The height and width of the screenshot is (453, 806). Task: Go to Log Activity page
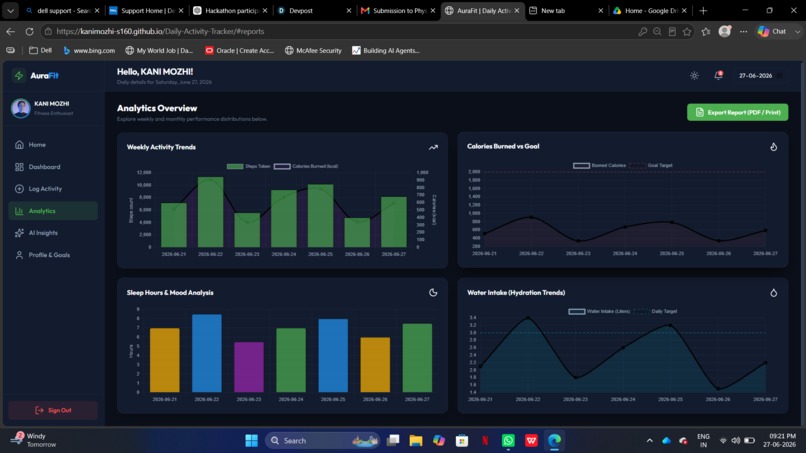click(x=53, y=189)
